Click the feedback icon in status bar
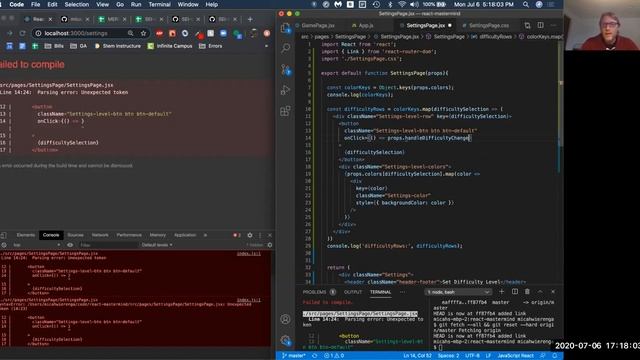Image resolution: width=640 pixels, height=360 pixels. click(542, 356)
